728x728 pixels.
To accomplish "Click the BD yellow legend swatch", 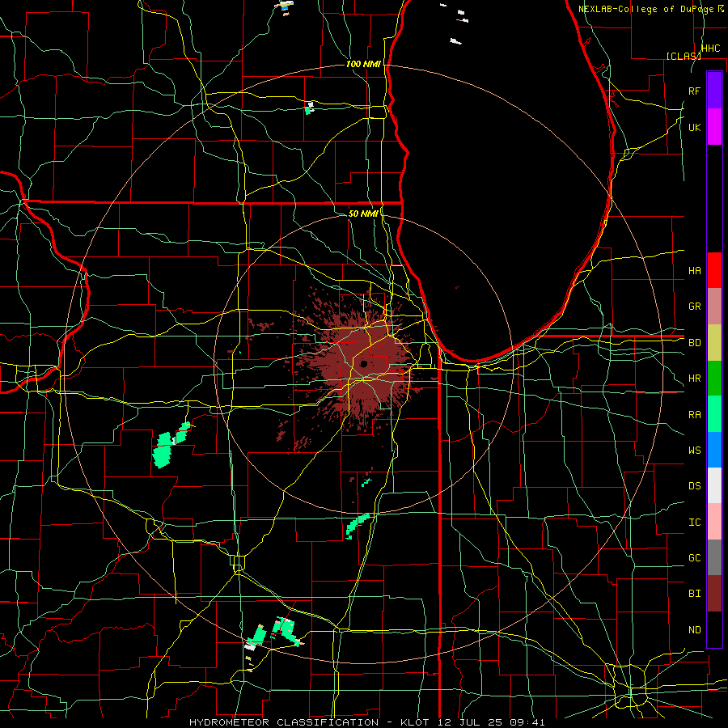I will (714, 343).
